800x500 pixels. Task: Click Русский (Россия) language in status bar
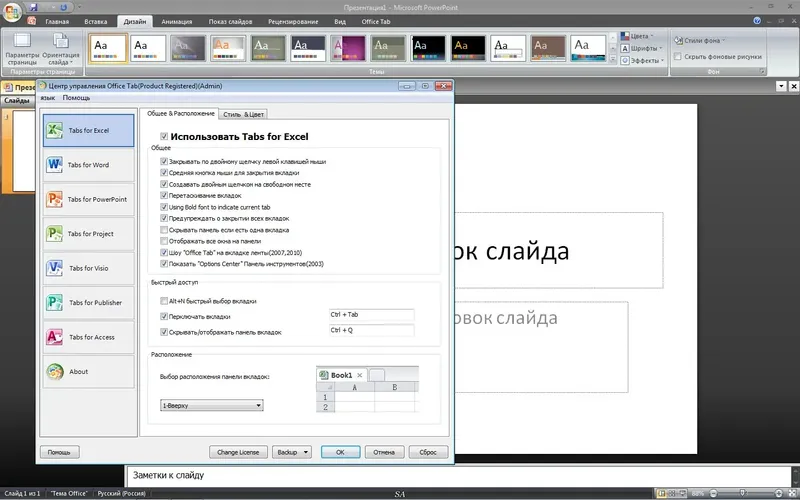121,493
